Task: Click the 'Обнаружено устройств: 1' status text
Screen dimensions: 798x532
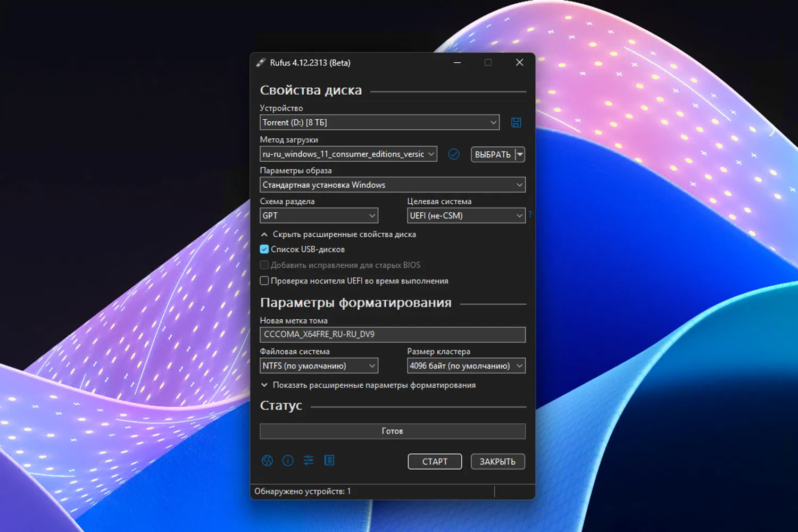Action: 303,492
